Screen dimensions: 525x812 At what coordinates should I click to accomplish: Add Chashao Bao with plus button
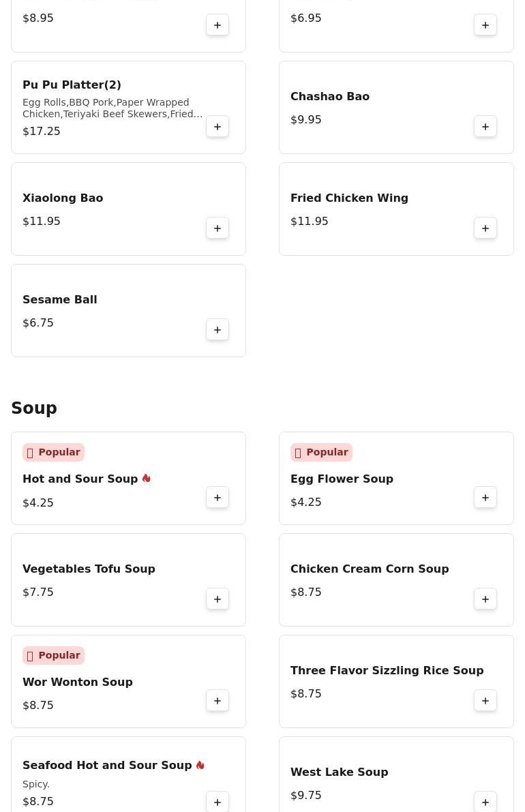(x=485, y=126)
